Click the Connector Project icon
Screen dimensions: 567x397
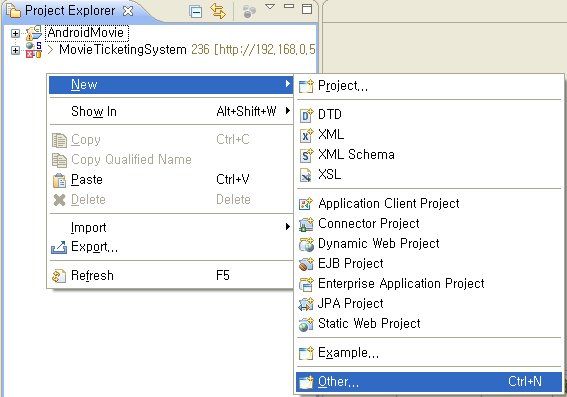coord(306,224)
